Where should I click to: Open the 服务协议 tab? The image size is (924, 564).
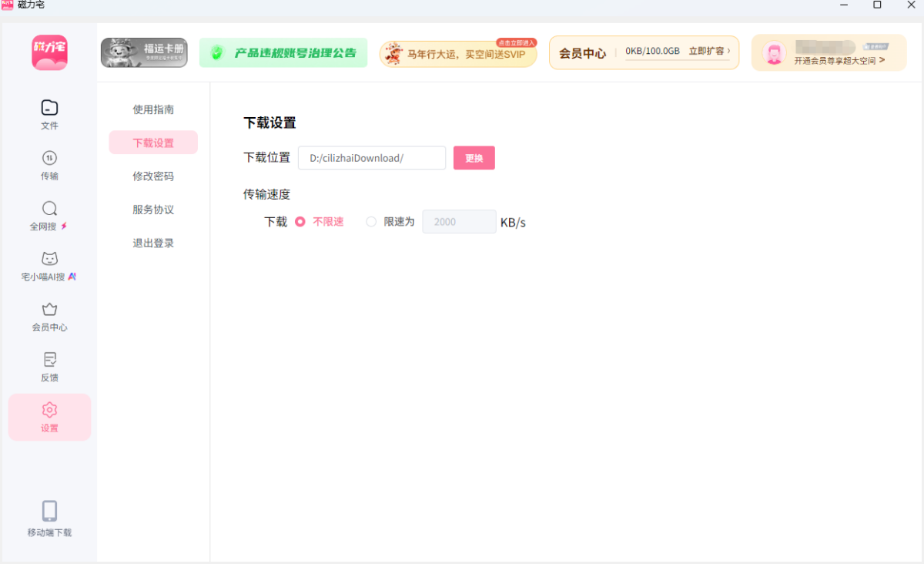(153, 210)
